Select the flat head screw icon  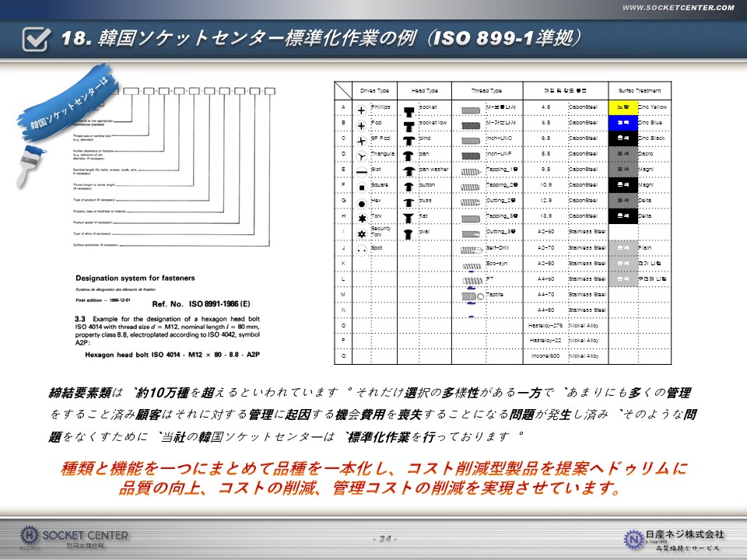click(407, 217)
